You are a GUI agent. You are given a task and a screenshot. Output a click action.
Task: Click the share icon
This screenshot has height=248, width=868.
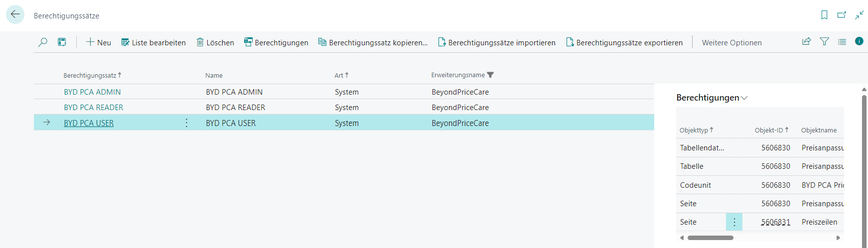(806, 42)
